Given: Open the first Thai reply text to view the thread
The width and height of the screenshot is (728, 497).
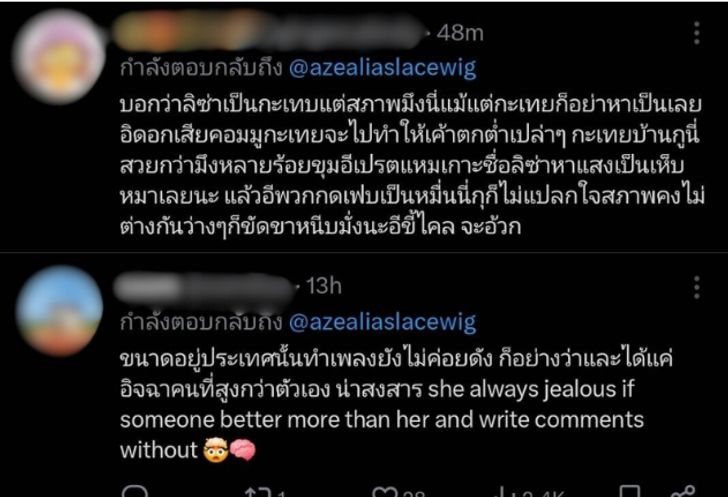Looking at the screenshot, I should point(412,166).
